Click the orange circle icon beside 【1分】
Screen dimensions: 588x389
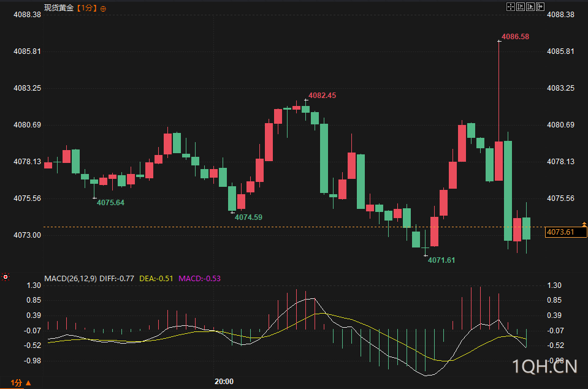pyautogui.click(x=103, y=9)
